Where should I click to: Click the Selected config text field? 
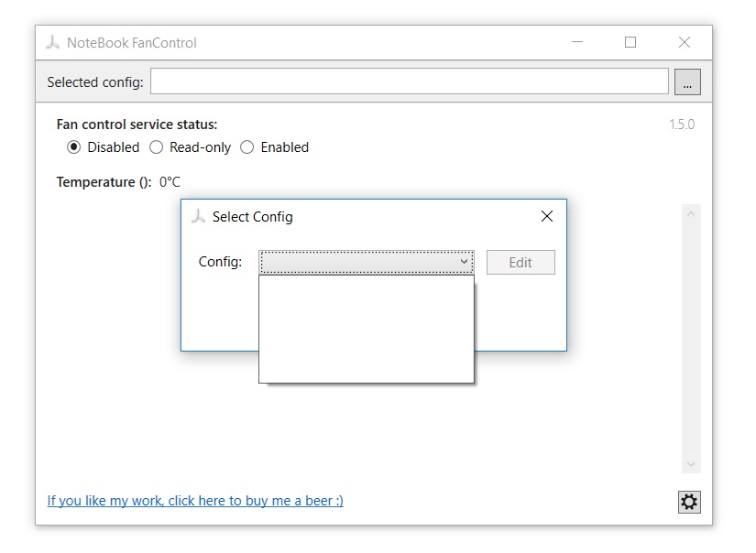tap(410, 81)
